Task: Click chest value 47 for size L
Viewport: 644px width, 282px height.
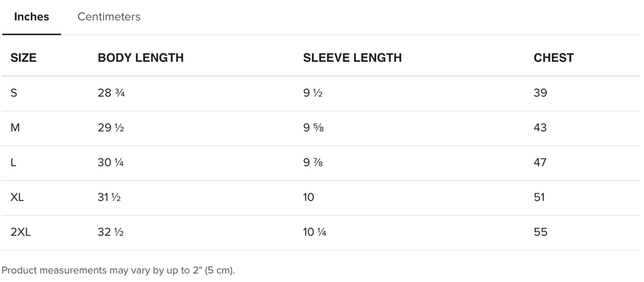Action: click(540, 163)
